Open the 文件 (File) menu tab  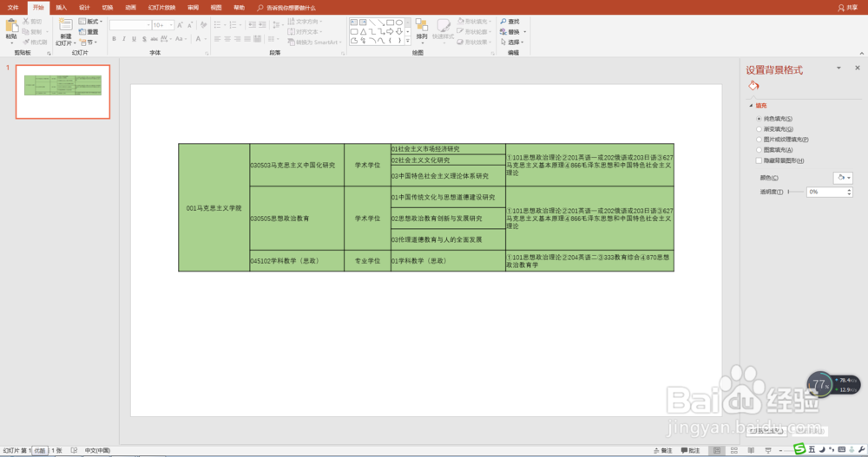tap(13, 8)
